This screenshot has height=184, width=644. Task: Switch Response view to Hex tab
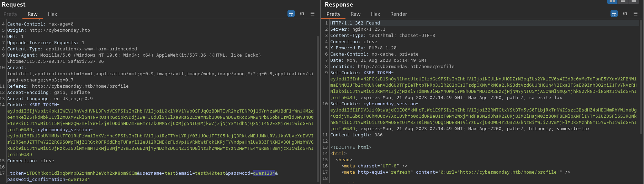375,14
